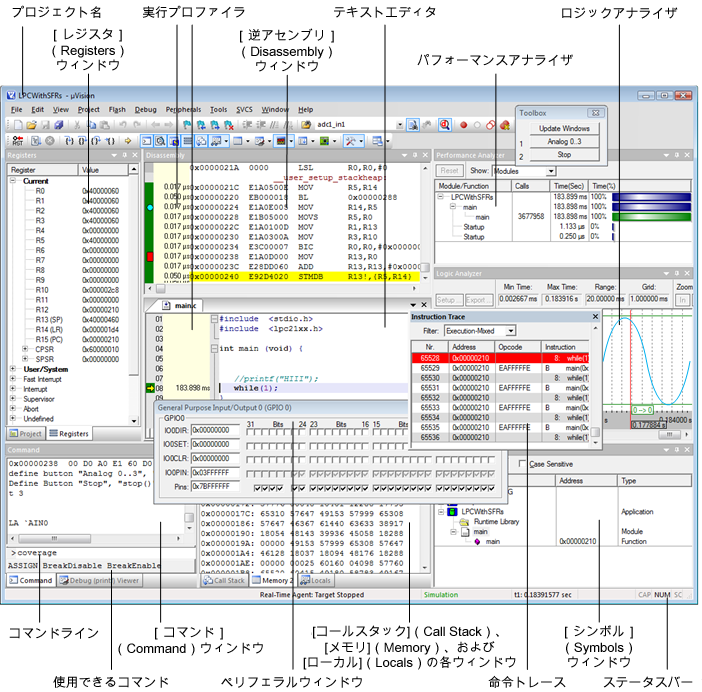The height and width of the screenshot is (692, 702).
Task: Click the Memory Window toolbar icon
Action: click(238, 141)
